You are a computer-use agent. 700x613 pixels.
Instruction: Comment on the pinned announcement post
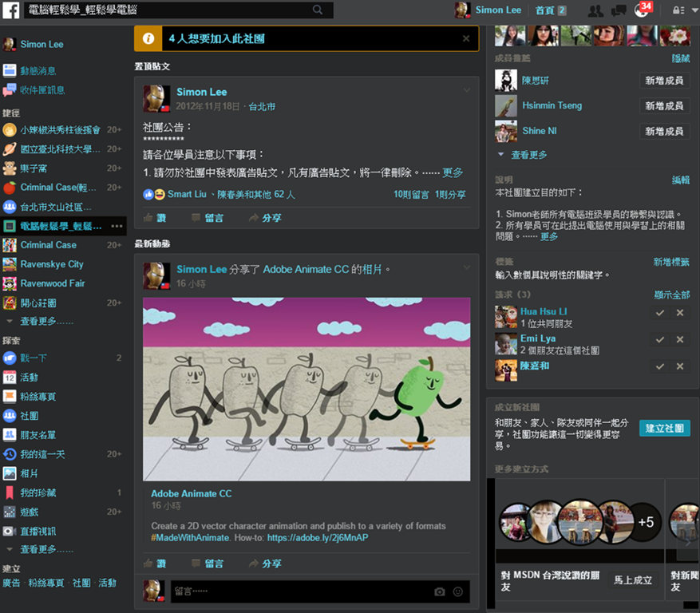208,218
